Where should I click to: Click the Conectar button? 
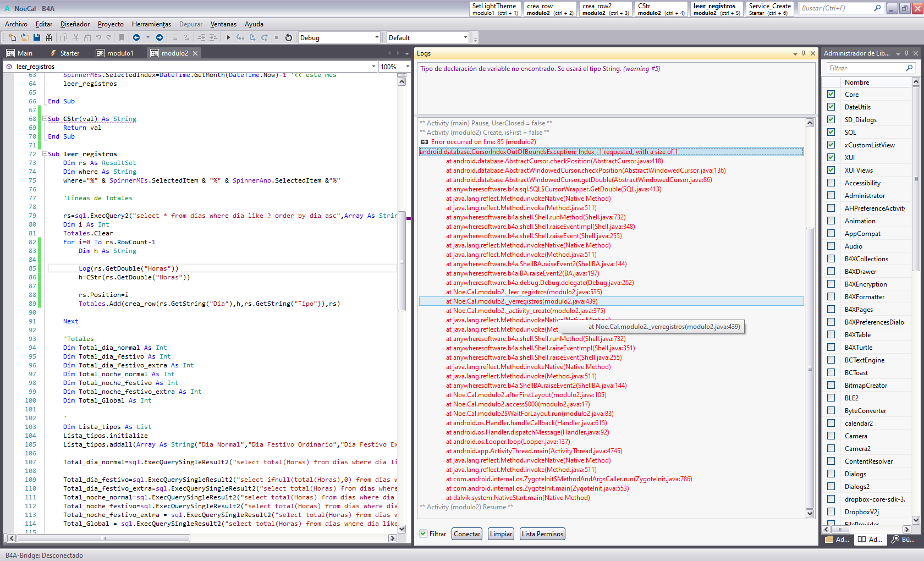coord(467,533)
